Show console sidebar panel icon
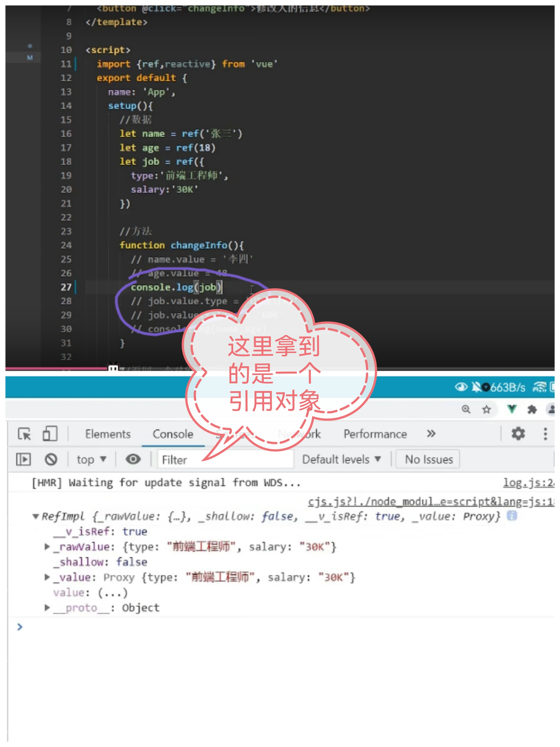The height and width of the screenshot is (747, 560). 23,459
